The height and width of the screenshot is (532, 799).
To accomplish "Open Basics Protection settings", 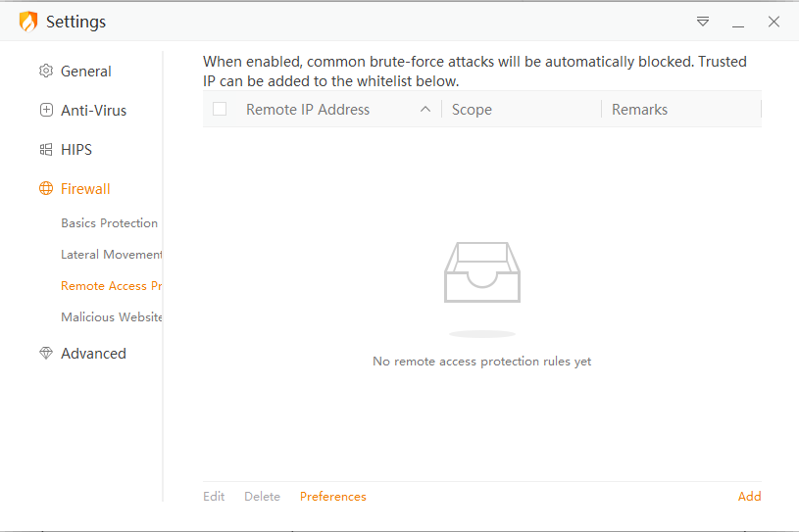I will pyautogui.click(x=110, y=223).
